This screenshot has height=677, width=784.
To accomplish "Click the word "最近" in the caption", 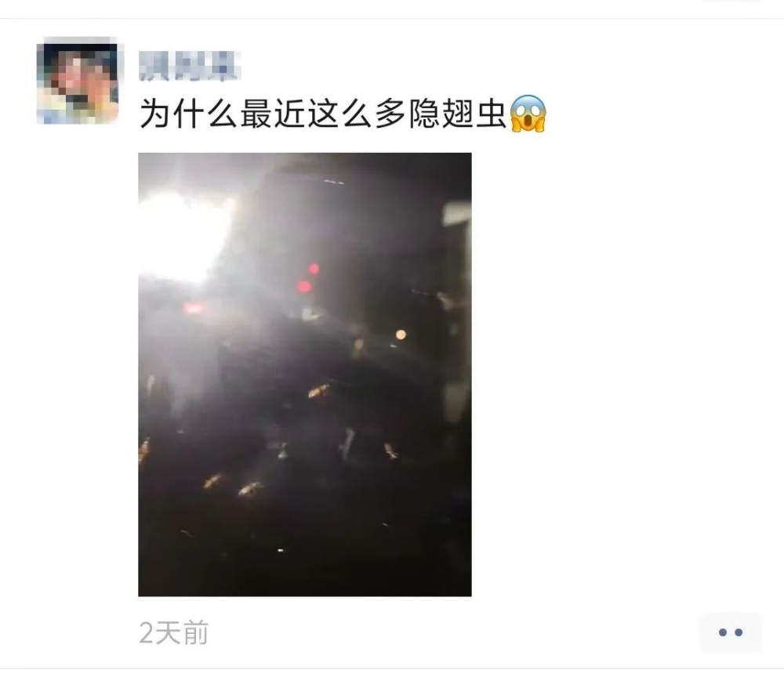I will point(273,114).
